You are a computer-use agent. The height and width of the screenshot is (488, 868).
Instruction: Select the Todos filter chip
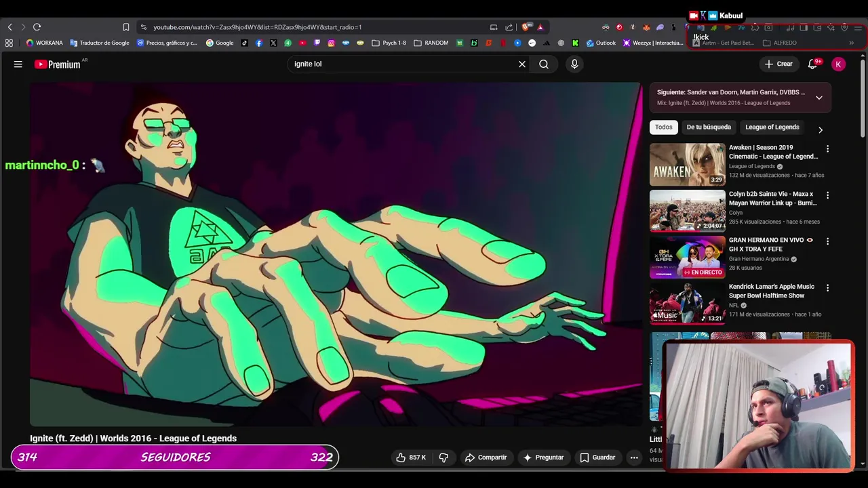(664, 127)
